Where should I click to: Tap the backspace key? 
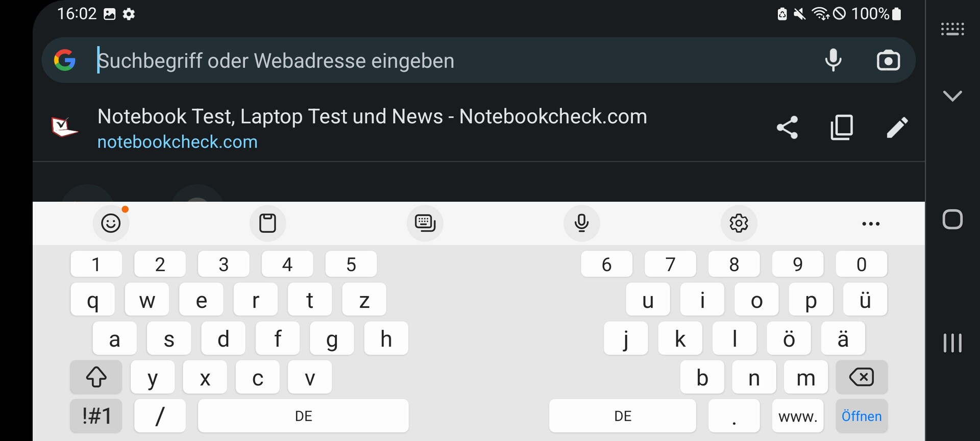pos(862,377)
